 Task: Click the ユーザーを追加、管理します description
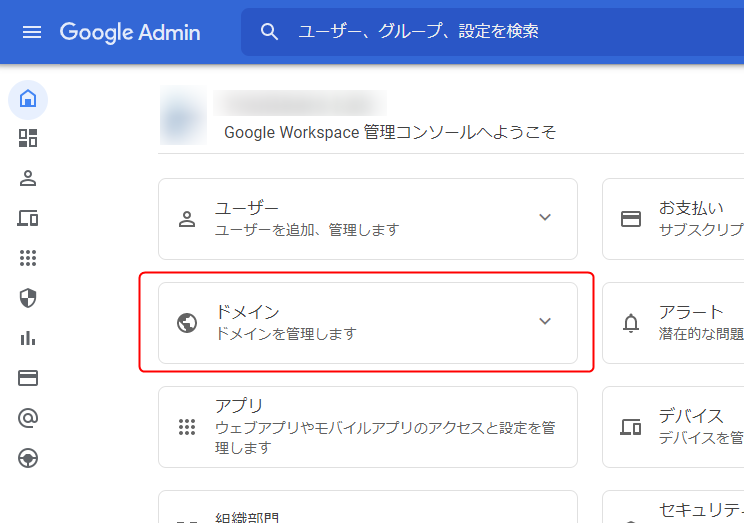307,230
